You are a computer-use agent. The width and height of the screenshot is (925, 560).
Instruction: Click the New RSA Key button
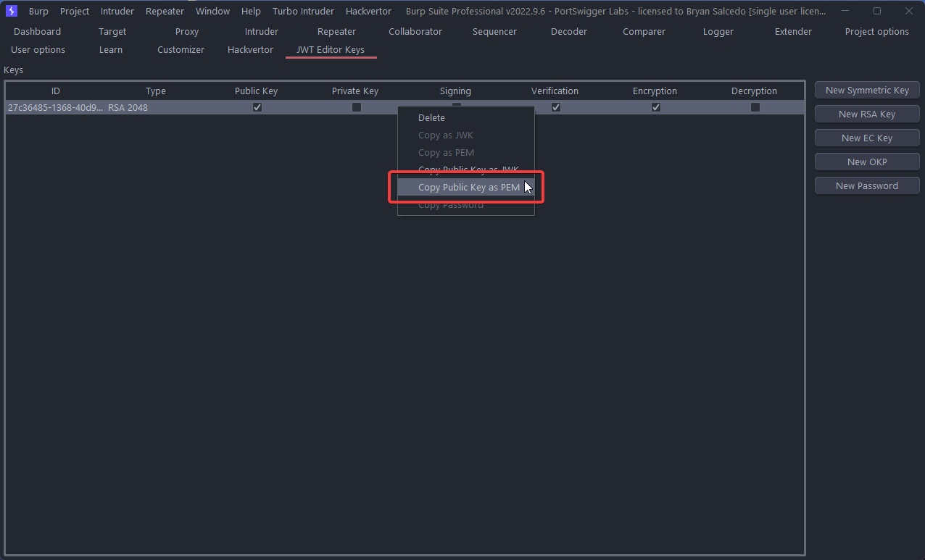pyautogui.click(x=867, y=114)
